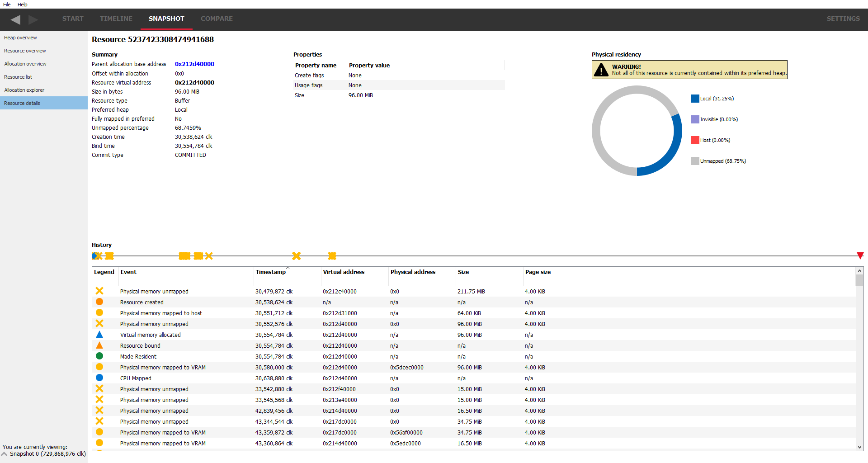The image size is (868, 463).
Task: Switch to the COMPARE tab
Action: (x=217, y=19)
